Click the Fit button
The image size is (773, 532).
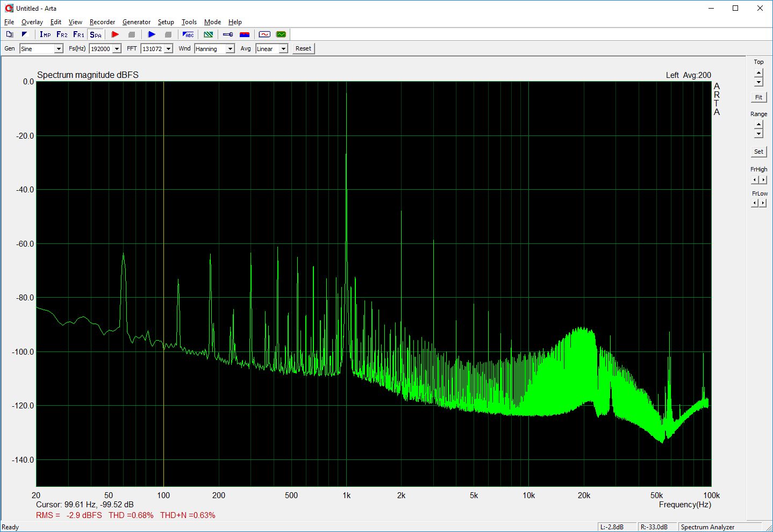tap(758, 97)
